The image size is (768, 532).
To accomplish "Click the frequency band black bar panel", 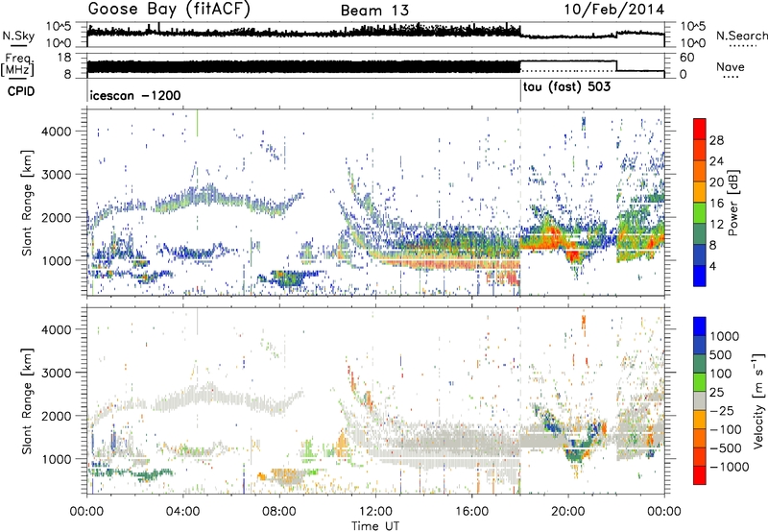I will (x=303, y=66).
